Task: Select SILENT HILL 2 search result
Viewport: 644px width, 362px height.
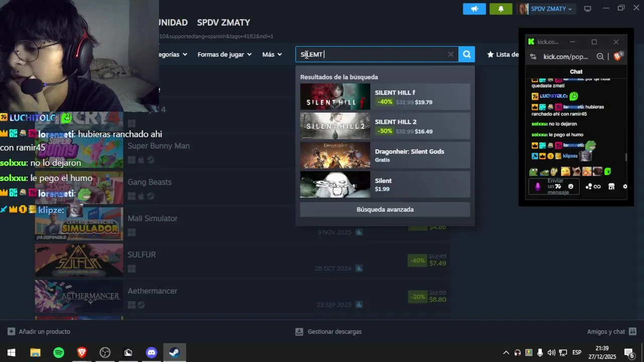Action: coord(385,126)
